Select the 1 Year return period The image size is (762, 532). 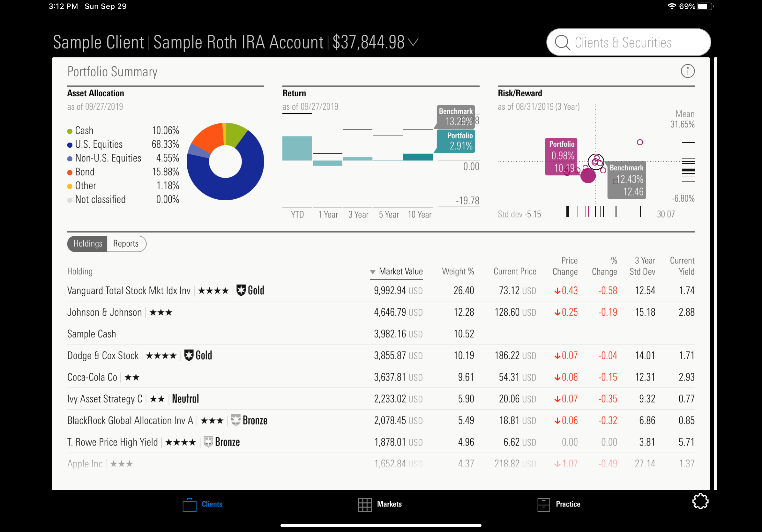(328, 215)
